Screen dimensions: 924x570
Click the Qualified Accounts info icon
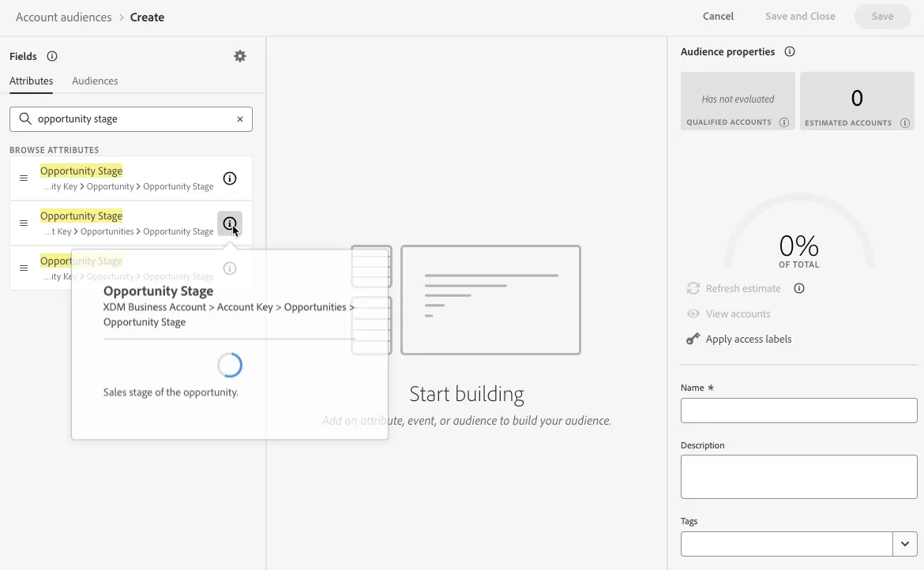pos(783,122)
